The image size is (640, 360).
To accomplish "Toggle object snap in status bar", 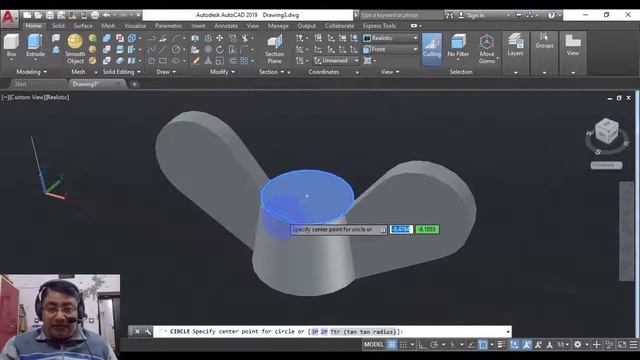I will click(x=483, y=344).
